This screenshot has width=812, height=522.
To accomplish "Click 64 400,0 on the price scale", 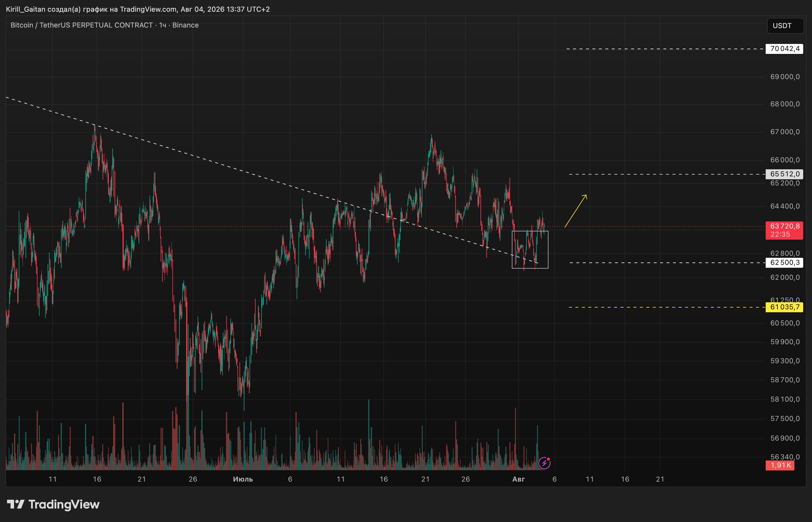I will pyautogui.click(x=785, y=207).
